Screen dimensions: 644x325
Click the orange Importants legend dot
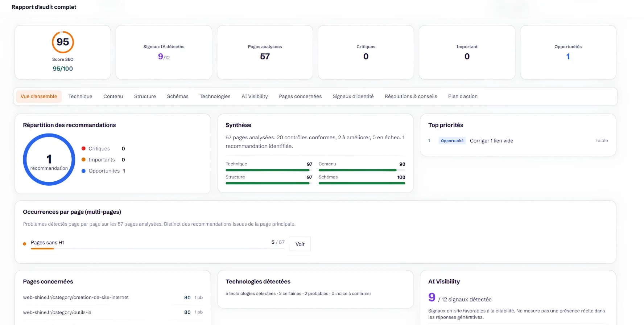[x=83, y=160]
